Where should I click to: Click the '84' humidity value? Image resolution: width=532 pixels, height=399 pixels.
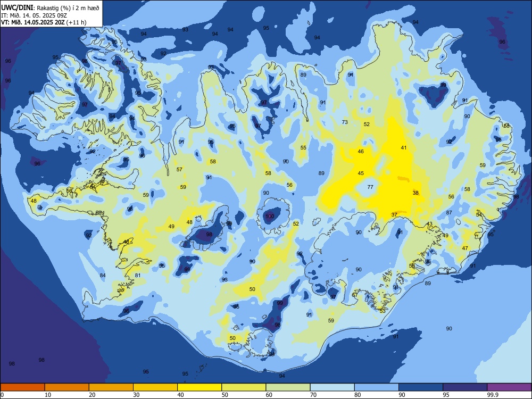pos(103,275)
